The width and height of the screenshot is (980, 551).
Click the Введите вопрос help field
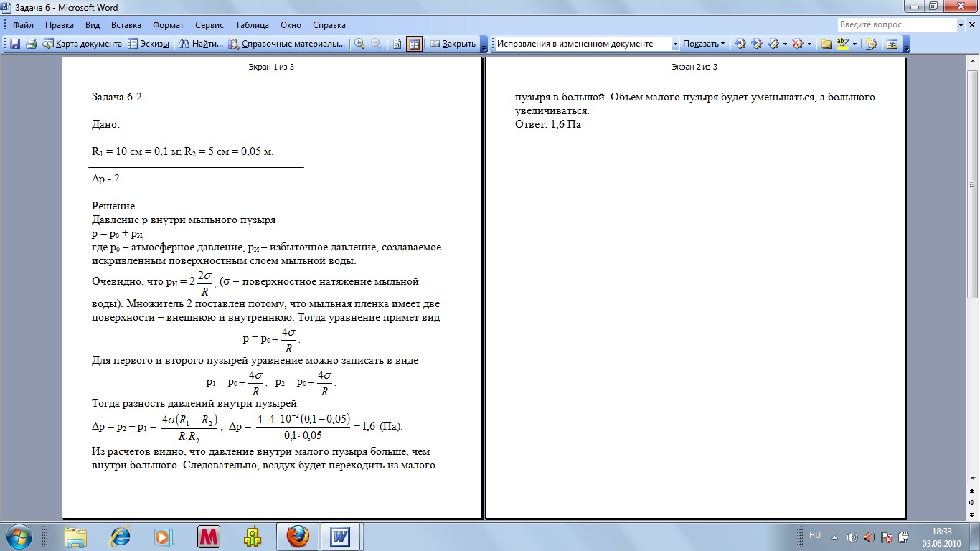point(896,24)
